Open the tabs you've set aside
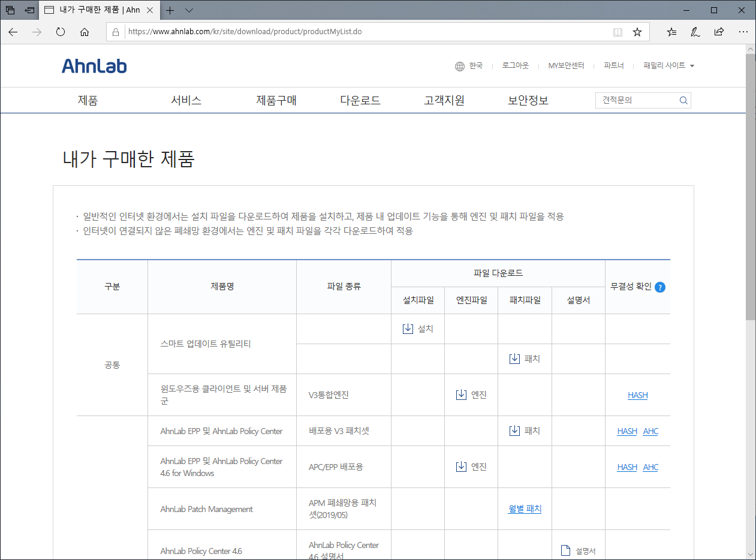This screenshot has width=756, height=560. (x=10, y=10)
